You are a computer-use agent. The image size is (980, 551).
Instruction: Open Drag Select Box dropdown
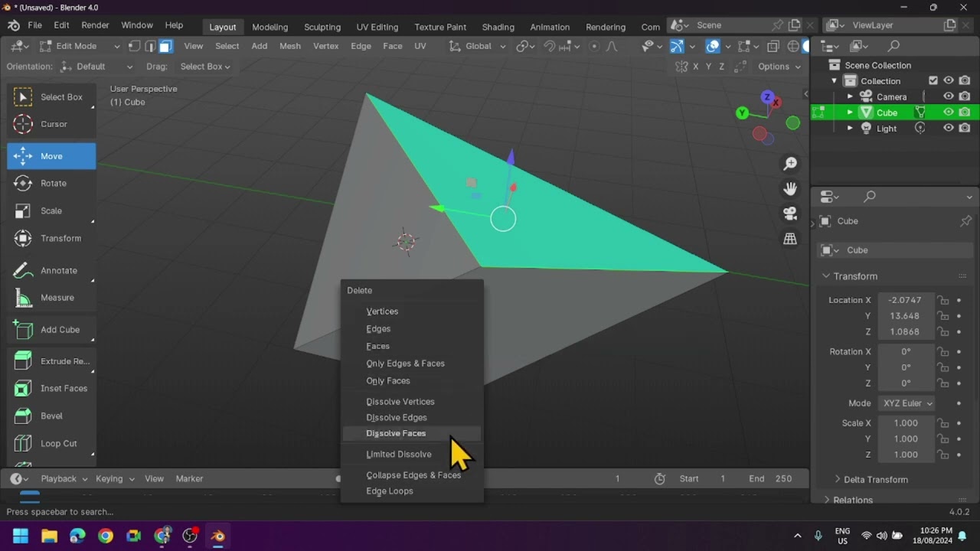coord(204,67)
